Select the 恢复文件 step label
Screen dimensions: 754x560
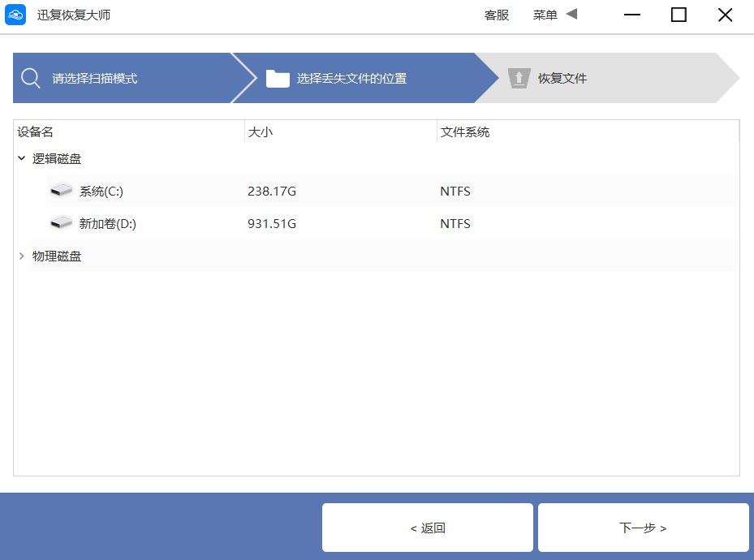pyautogui.click(x=562, y=79)
